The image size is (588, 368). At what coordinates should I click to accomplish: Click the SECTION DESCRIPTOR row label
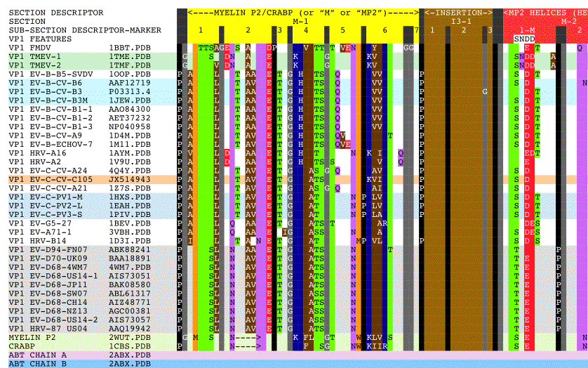pyautogui.click(x=56, y=13)
